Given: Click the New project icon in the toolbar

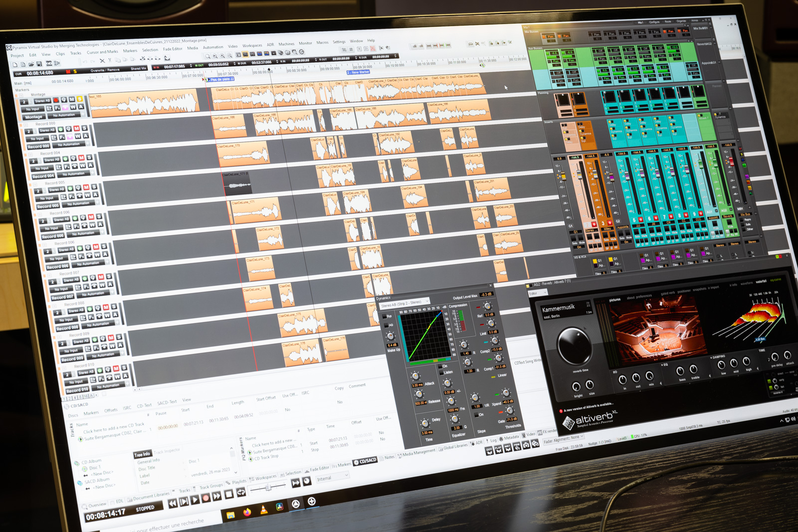Looking at the screenshot, I should [x=15, y=65].
